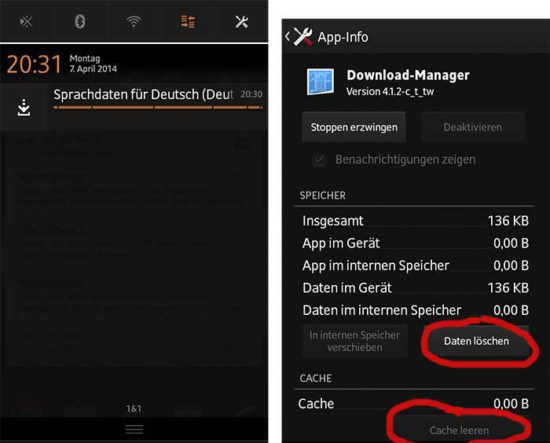
Task: Toggle the orange data traffic quick setting
Action: point(188,22)
